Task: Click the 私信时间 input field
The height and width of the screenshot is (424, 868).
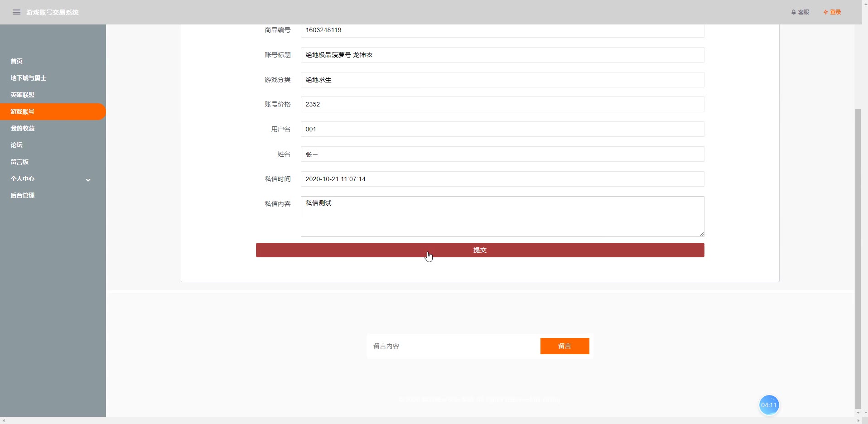Action: (502, 179)
